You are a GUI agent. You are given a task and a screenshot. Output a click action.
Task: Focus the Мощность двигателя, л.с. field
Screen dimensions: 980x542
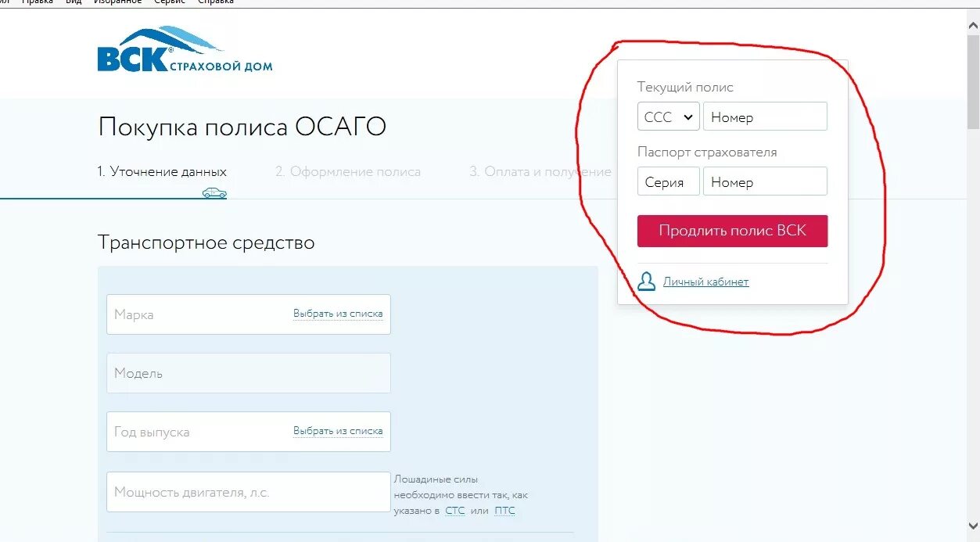pos(249,492)
